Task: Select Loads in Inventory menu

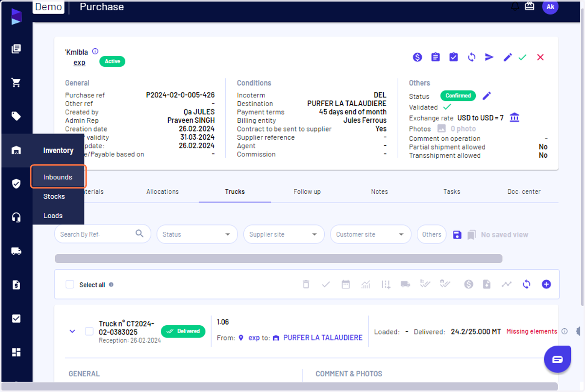Action: pyautogui.click(x=53, y=215)
